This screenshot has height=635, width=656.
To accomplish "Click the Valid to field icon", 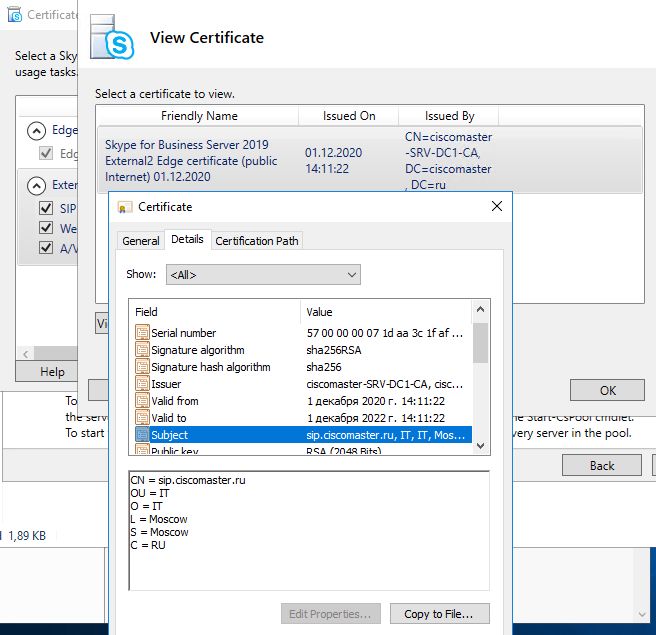I will pyautogui.click(x=142, y=417).
